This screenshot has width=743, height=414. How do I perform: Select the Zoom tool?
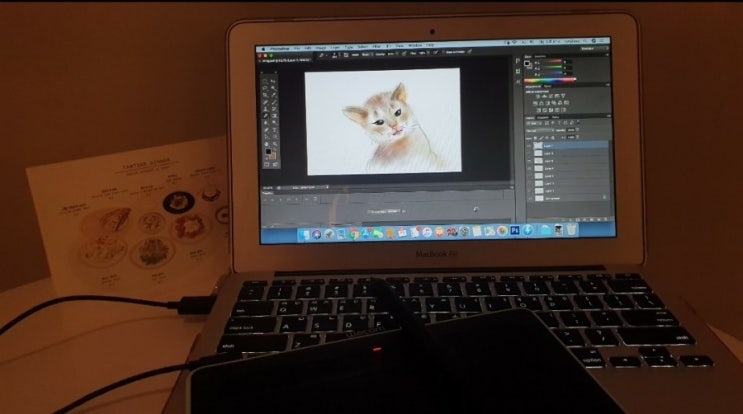coord(274,144)
